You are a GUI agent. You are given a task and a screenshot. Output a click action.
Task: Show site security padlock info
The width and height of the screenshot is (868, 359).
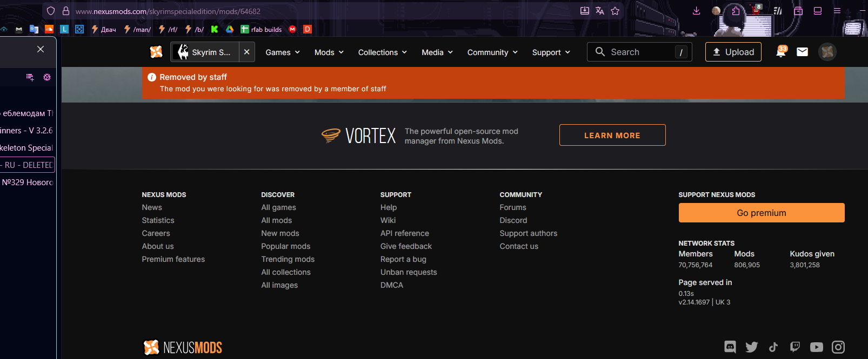[x=66, y=11]
